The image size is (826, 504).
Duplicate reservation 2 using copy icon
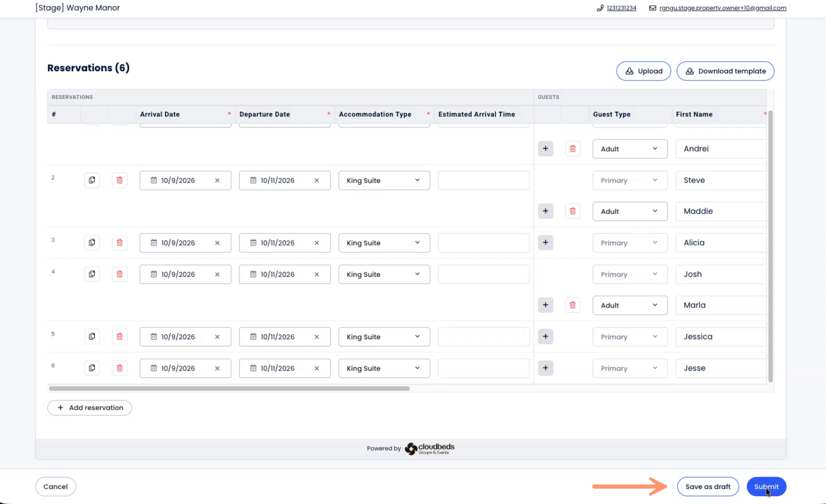click(92, 180)
